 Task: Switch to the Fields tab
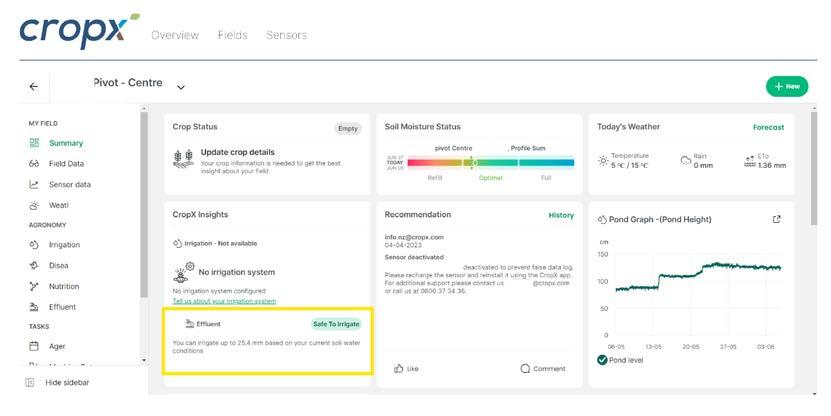coord(232,35)
